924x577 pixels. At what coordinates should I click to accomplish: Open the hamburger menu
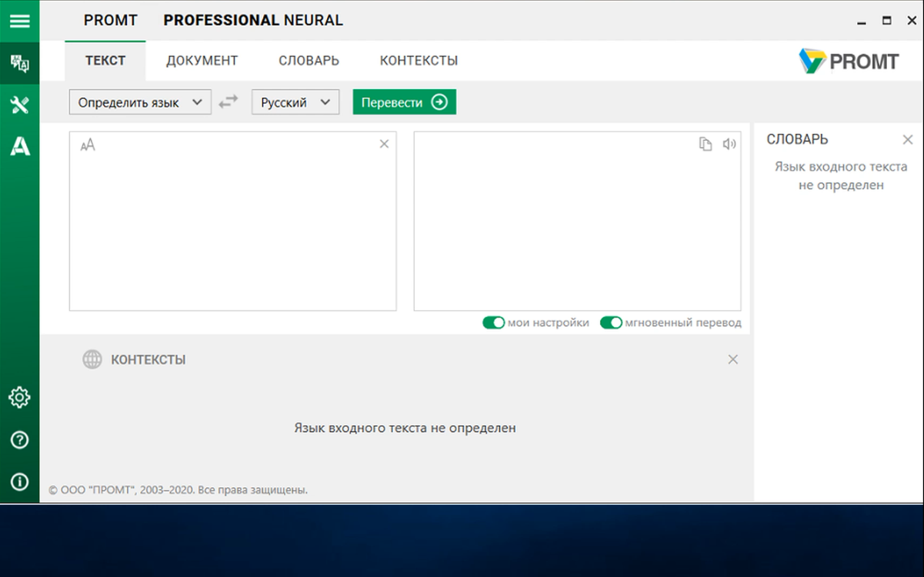pyautogui.click(x=19, y=20)
